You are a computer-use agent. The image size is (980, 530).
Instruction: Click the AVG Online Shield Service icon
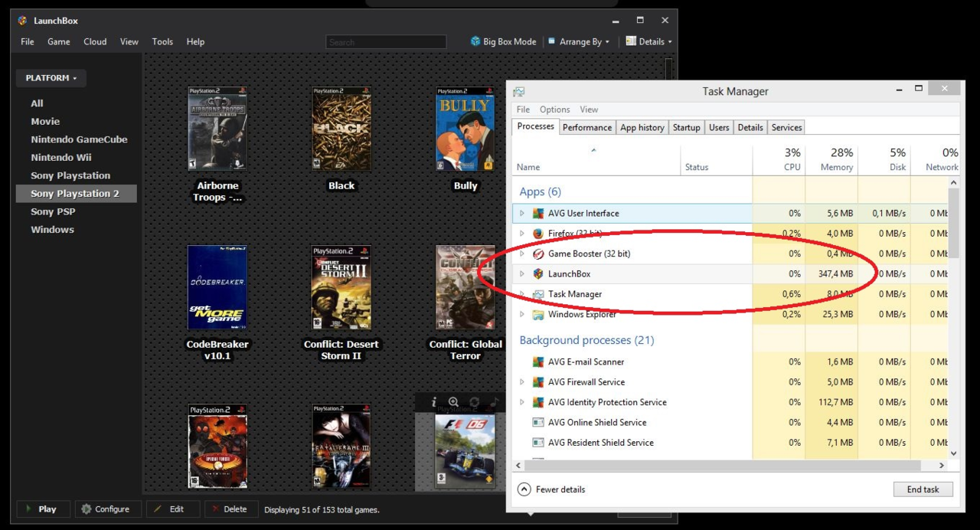(x=538, y=422)
